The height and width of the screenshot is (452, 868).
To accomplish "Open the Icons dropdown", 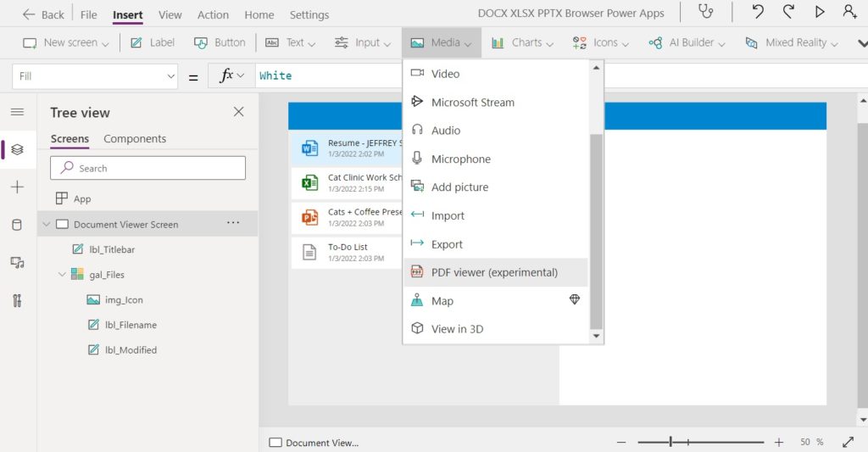I will click(601, 42).
